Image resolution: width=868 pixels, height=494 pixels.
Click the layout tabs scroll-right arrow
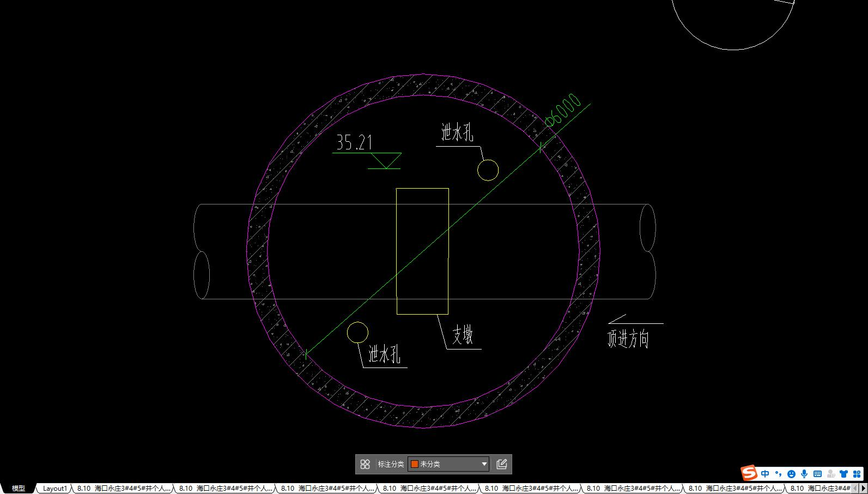(863, 488)
